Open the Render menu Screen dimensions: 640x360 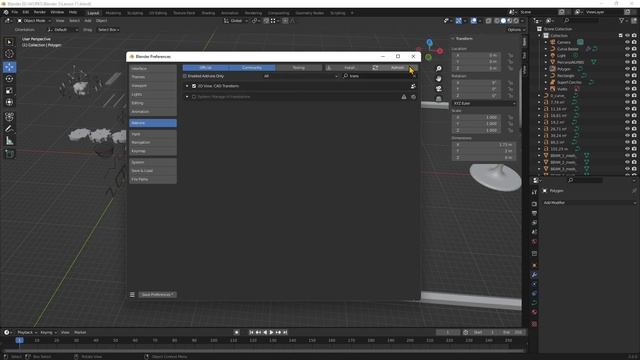[x=40, y=12]
